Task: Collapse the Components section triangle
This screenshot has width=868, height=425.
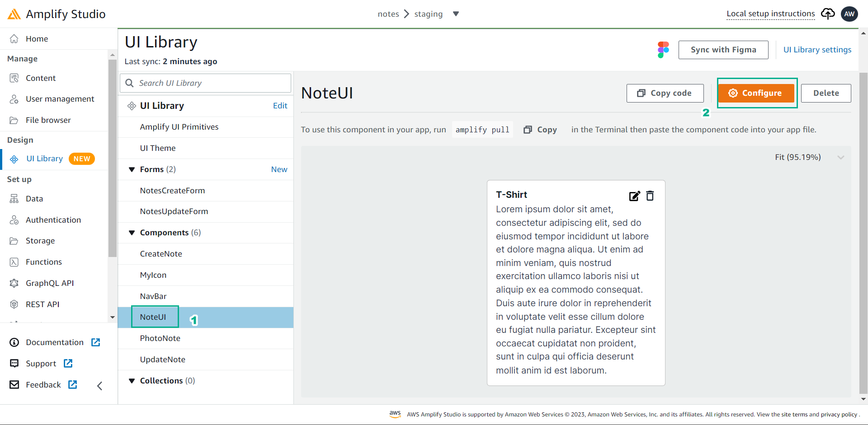Action: point(132,233)
